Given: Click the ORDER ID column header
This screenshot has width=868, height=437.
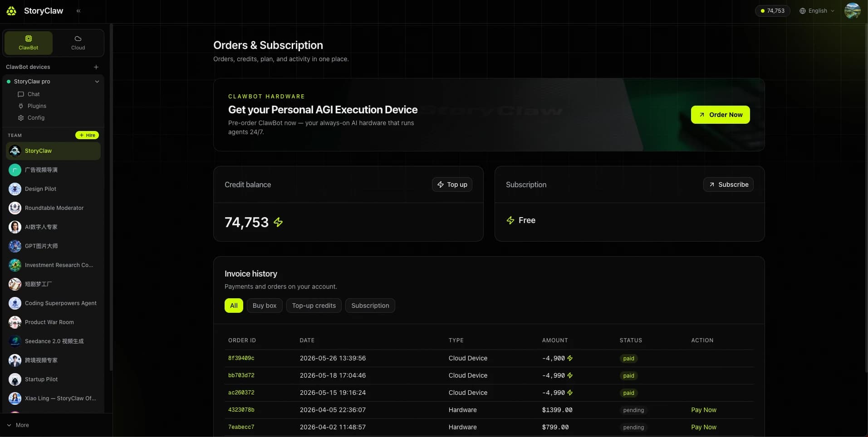Looking at the screenshot, I should (x=242, y=340).
